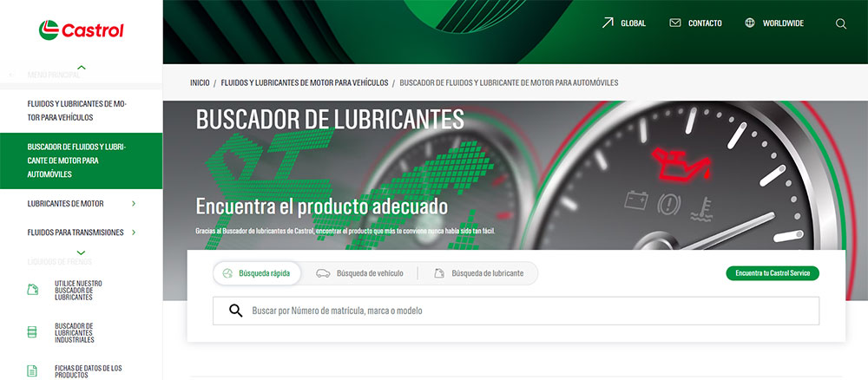Open Fluidos y Lubricantes de Motor sidebar item
Screen dimensions: 868x380
click(x=77, y=110)
